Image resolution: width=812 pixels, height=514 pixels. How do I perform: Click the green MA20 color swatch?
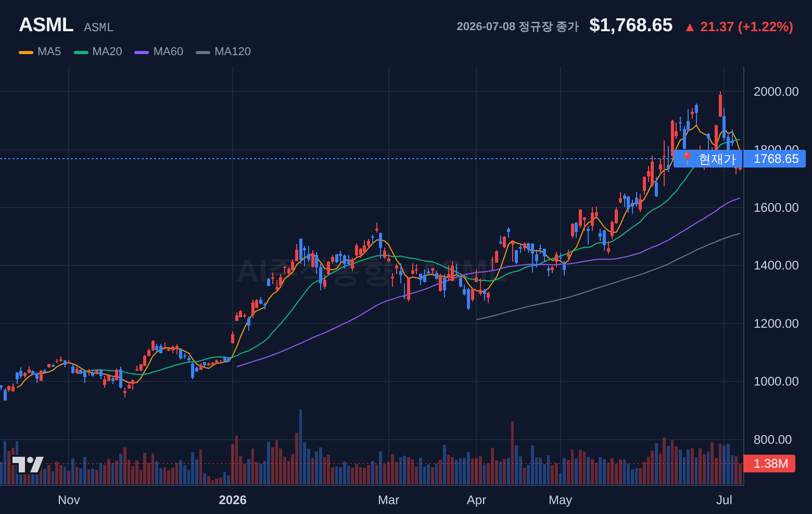point(81,52)
